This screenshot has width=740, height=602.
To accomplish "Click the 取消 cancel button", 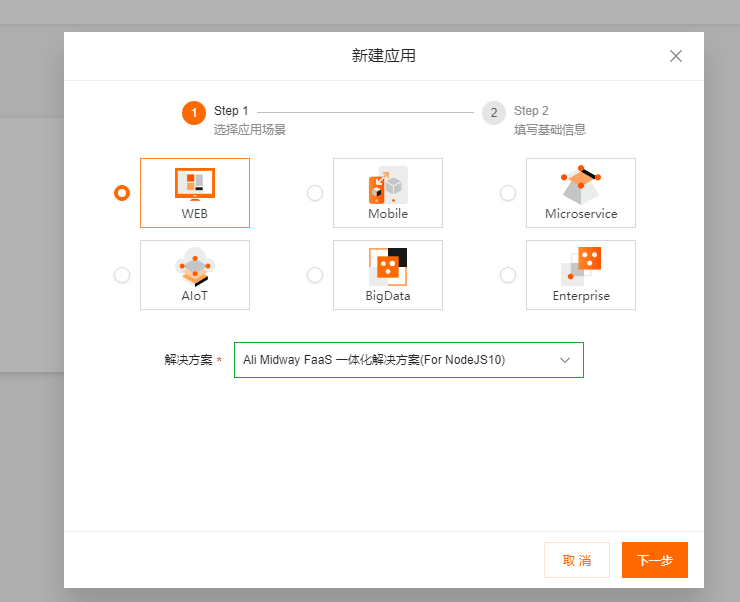I will [577, 560].
